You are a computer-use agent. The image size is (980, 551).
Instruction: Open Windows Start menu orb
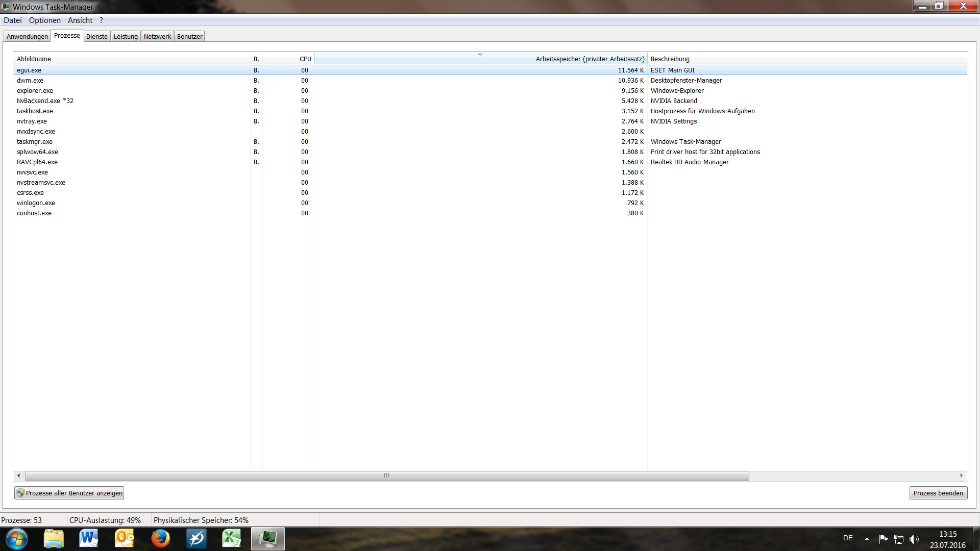click(x=16, y=539)
